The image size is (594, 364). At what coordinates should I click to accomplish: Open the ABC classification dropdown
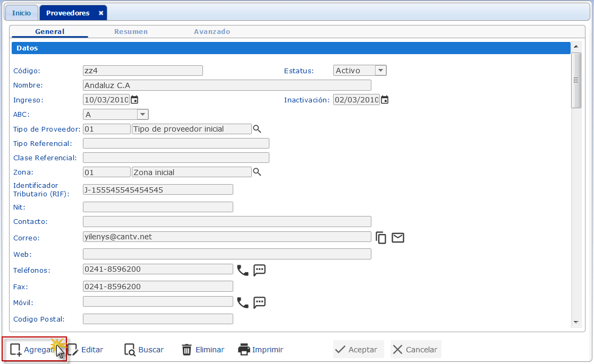coord(142,115)
